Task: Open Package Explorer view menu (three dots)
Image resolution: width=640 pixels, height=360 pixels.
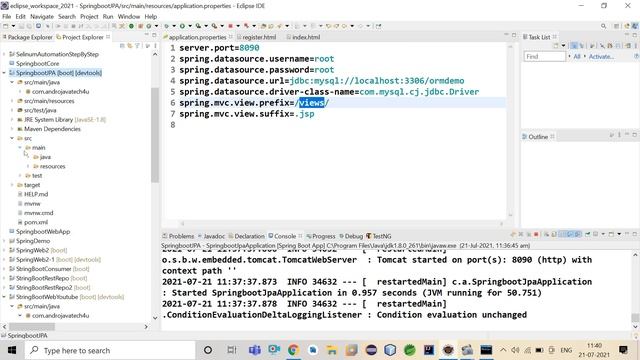Action: [x=155, y=46]
